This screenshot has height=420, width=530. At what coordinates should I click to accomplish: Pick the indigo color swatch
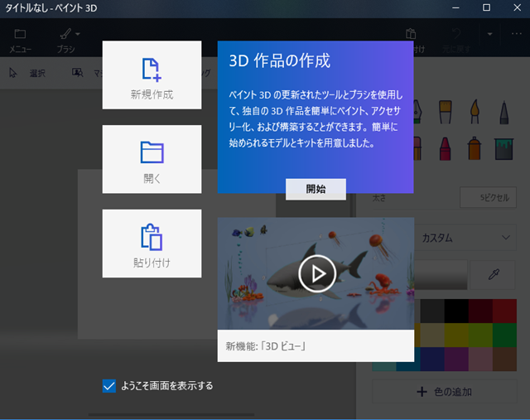[432, 360]
